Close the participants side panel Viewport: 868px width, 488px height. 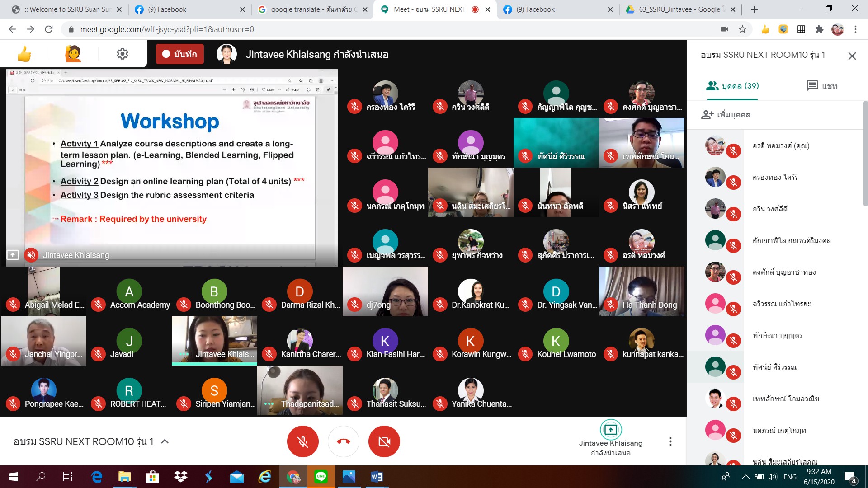852,56
